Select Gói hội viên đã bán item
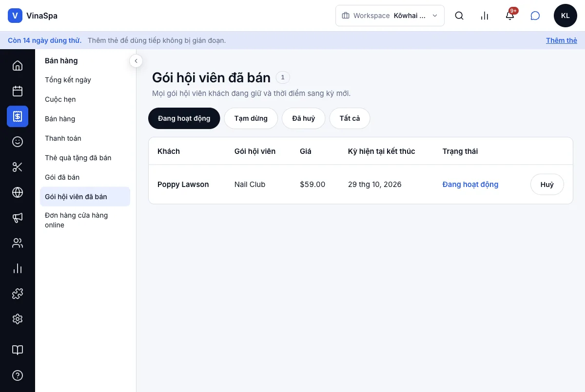 tap(85, 197)
